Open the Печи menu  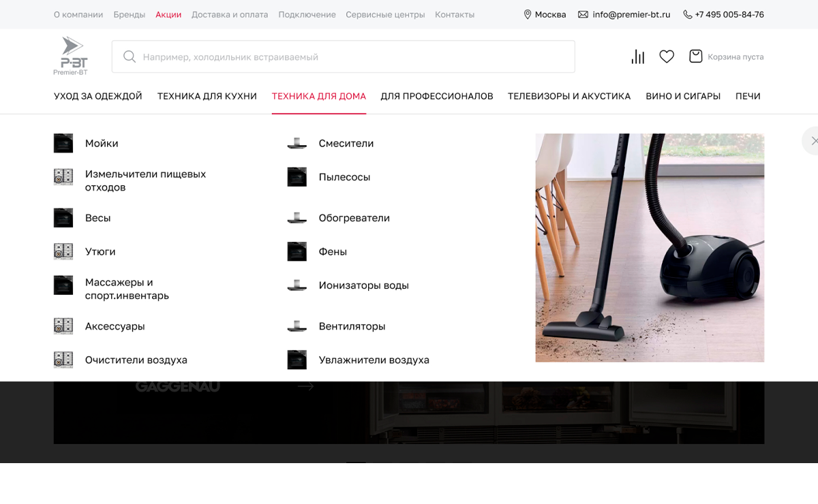pyautogui.click(x=748, y=96)
